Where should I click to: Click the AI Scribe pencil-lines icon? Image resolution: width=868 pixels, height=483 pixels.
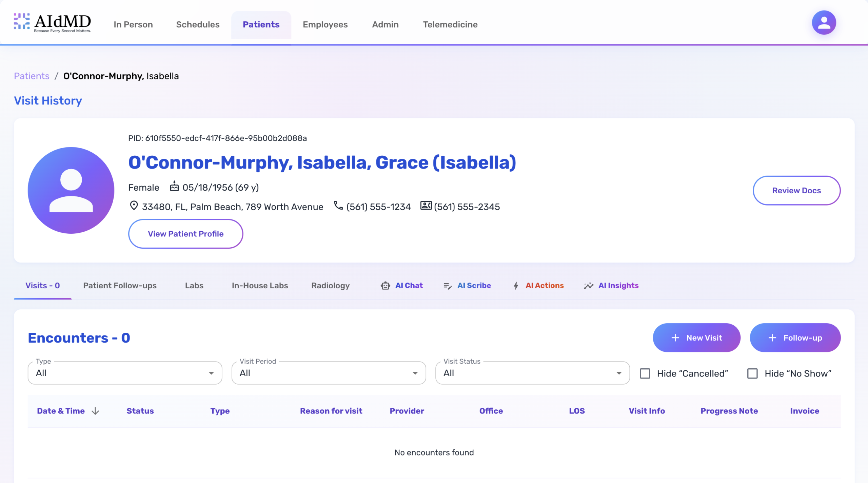point(447,286)
